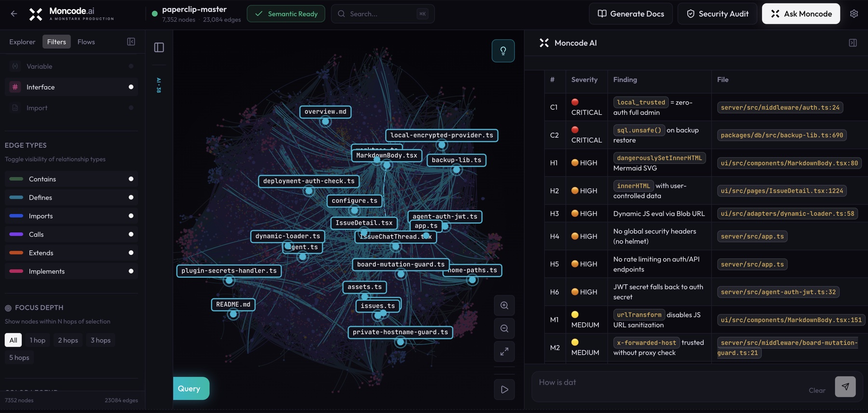The height and width of the screenshot is (413, 868).
Task: Select All focus depth
Action: coord(13,340)
